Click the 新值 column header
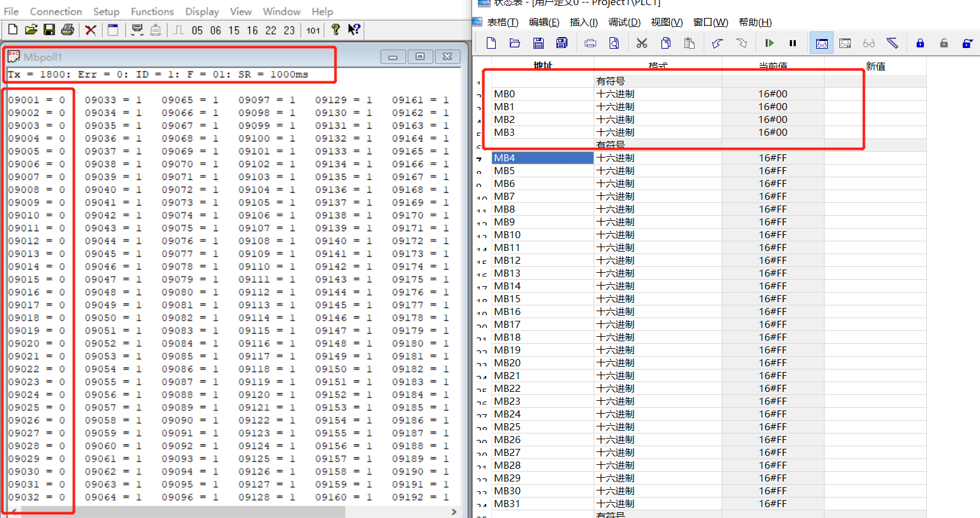 (x=875, y=66)
